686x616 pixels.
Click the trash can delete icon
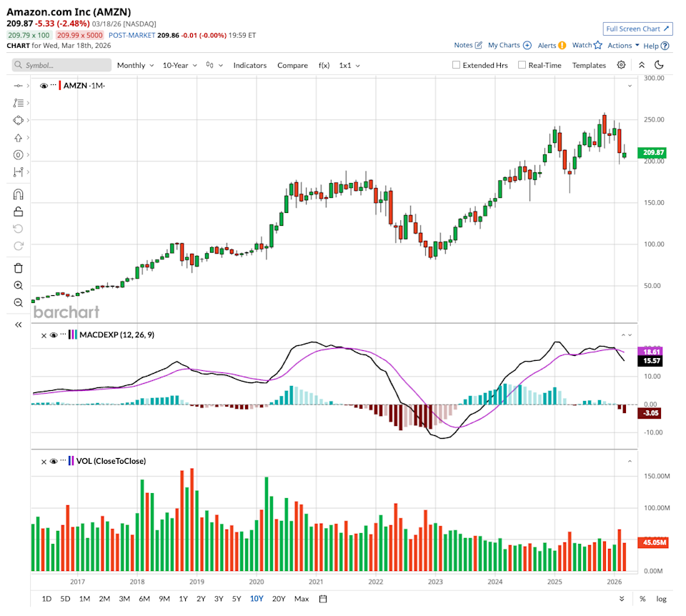[19, 268]
